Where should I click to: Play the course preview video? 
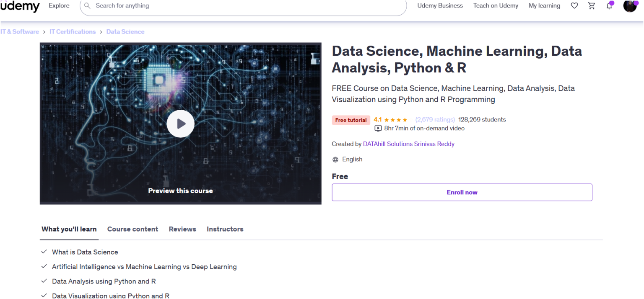(180, 124)
